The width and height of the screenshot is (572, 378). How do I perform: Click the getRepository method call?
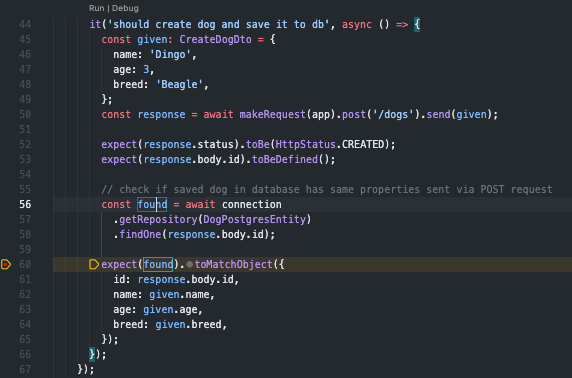pyautogui.click(x=158, y=219)
